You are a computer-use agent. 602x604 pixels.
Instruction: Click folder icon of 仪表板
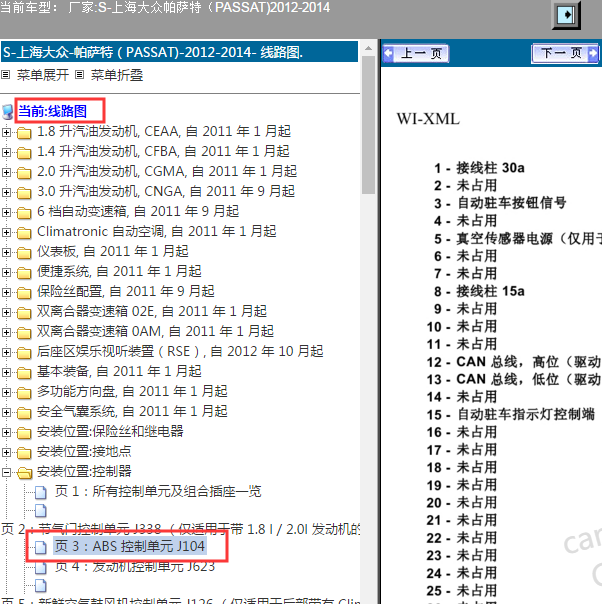point(24,253)
